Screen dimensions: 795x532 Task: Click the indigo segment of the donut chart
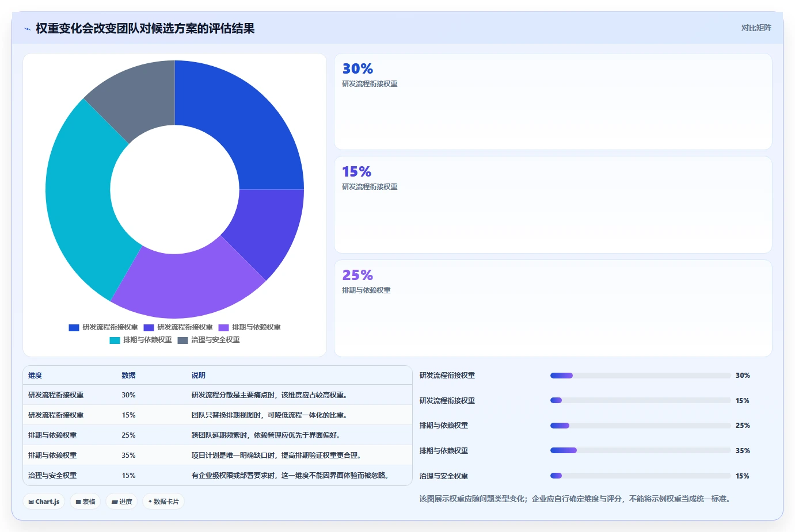click(x=265, y=227)
